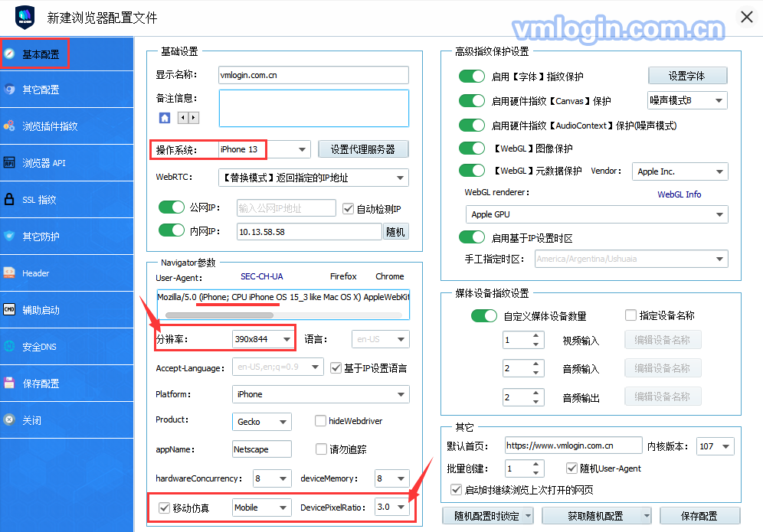Check the 指定设备名称 checkbox
The height and width of the screenshot is (532, 763).
click(x=630, y=315)
